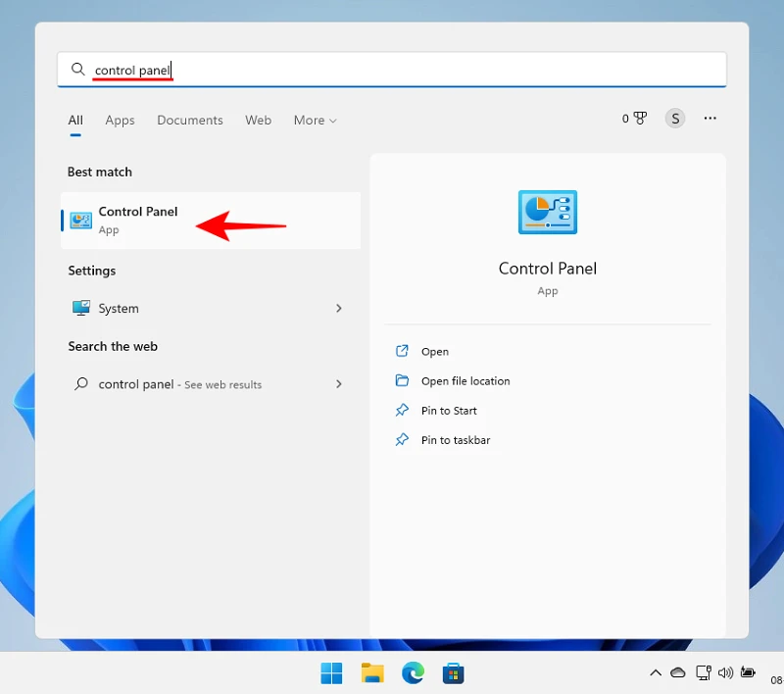Viewport: 784px width, 694px height.
Task: Click the Start button on the taskbar
Action: point(331,673)
